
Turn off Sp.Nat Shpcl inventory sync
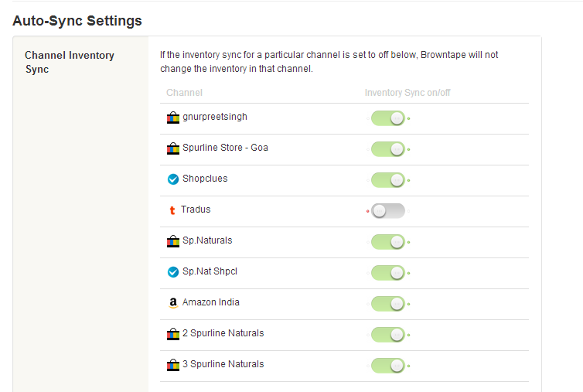pyautogui.click(x=388, y=273)
